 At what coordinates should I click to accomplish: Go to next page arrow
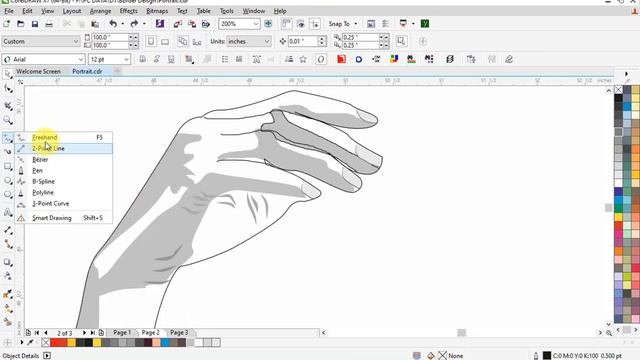pyautogui.click(x=84, y=333)
